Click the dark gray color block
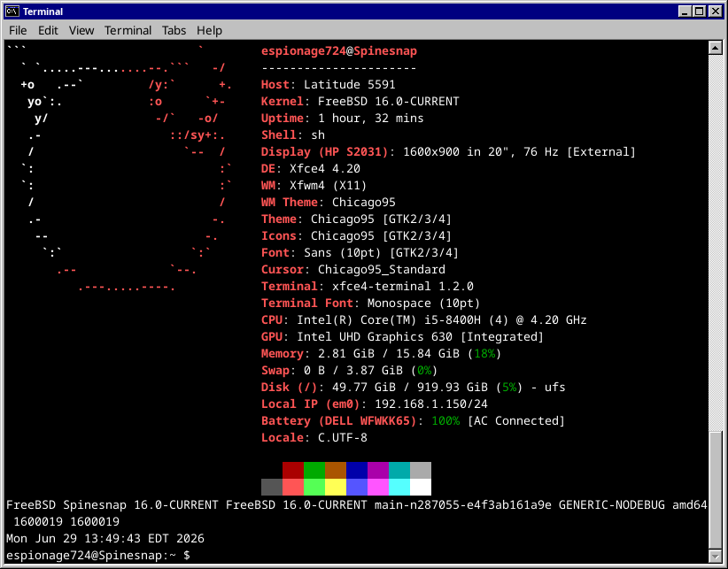This screenshot has width=728, height=569. coord(272,487)
